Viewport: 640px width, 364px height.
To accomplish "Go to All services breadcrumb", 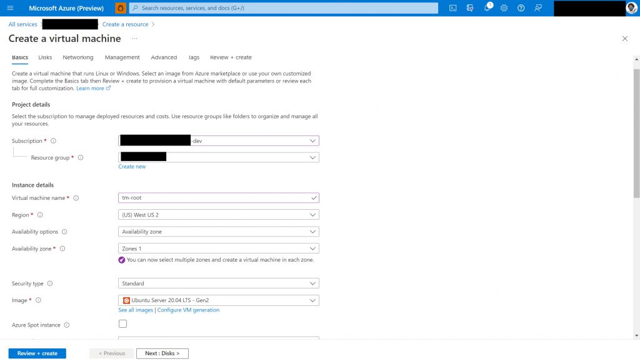I will 23,24.
